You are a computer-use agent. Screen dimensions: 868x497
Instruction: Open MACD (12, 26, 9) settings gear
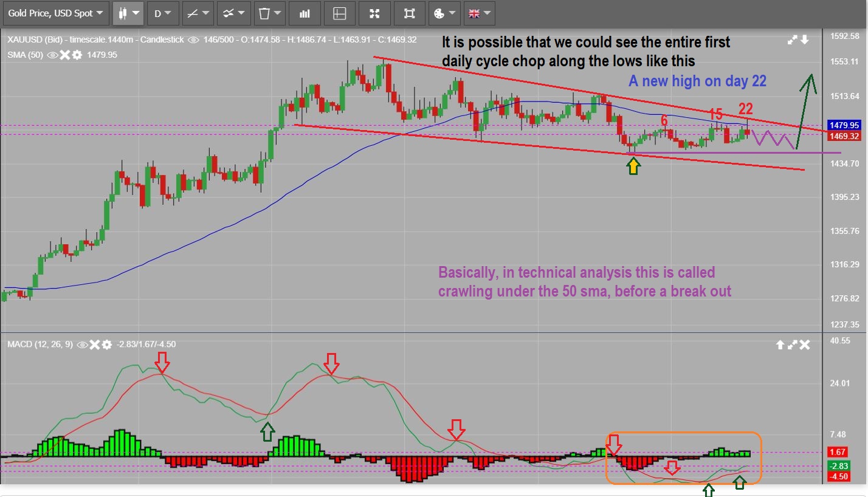[107, 344]
